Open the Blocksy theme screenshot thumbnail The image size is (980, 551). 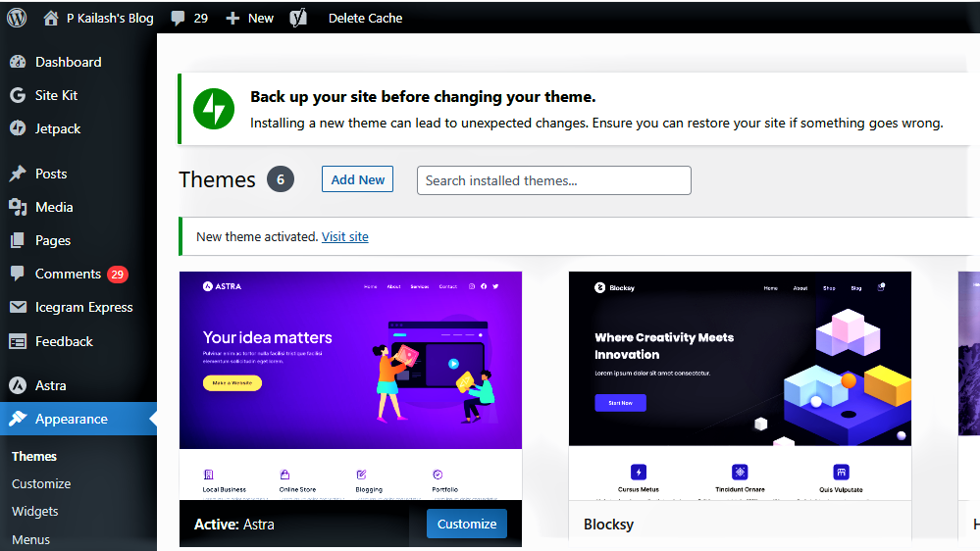[740, 385]
